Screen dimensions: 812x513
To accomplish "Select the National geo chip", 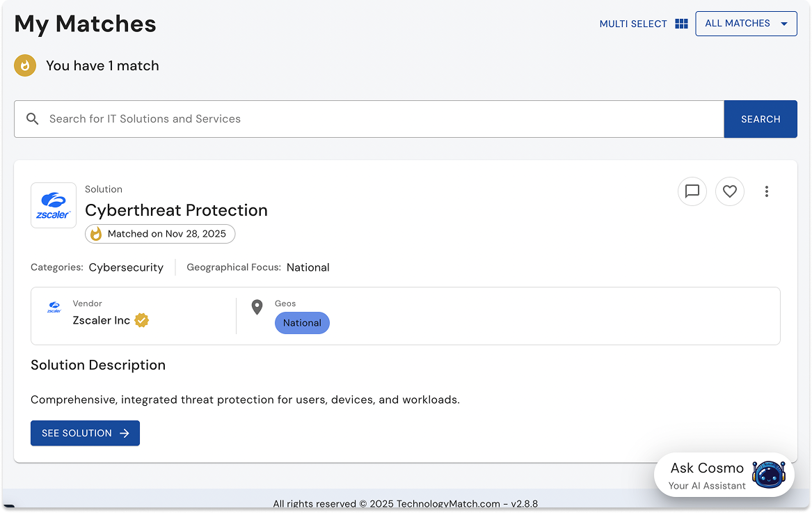I will pos(302,323).
